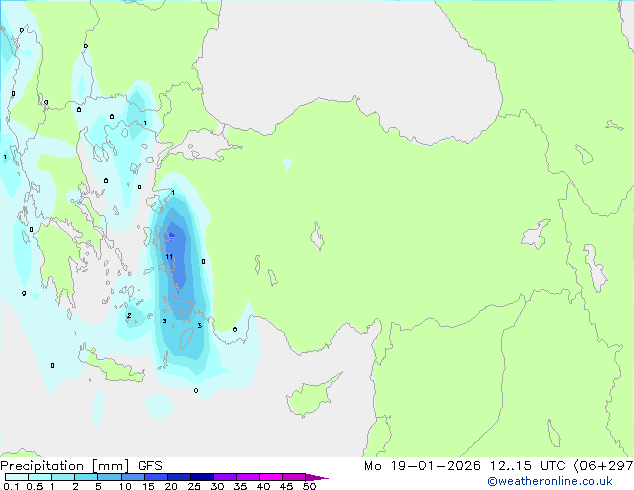Image resolution: width=634 pixels, height=490 pixels.
Task: Click the darkest blue precipitation core
Action: 171,234
